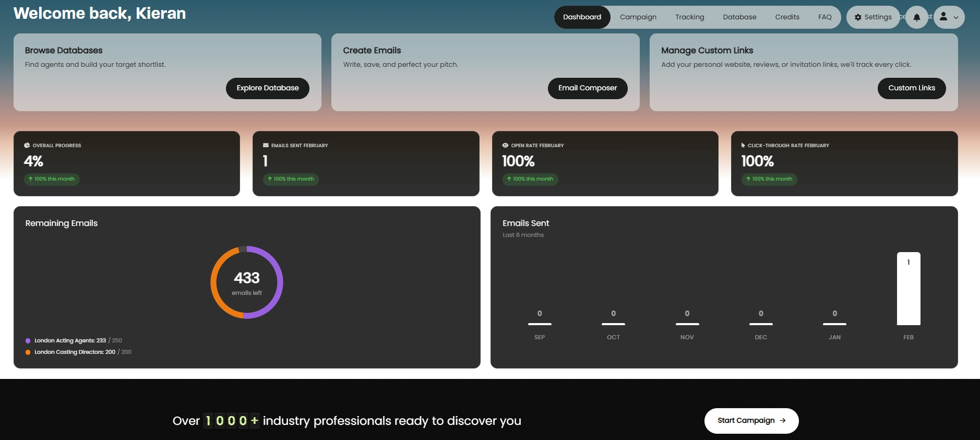Click the 'Create Emails' card title
Screen dimensions: 980x440
372,51
